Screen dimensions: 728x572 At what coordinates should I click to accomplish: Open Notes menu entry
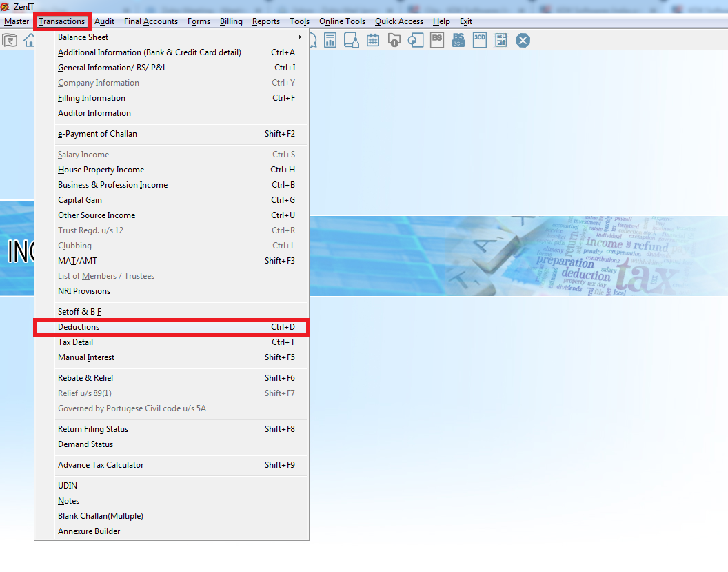(172, 501)
